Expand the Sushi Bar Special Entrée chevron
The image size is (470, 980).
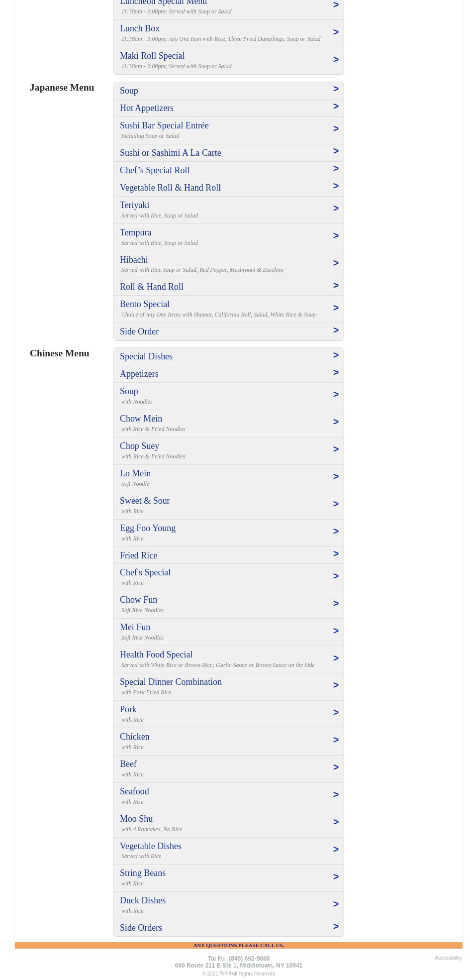(x=336, y=129)
